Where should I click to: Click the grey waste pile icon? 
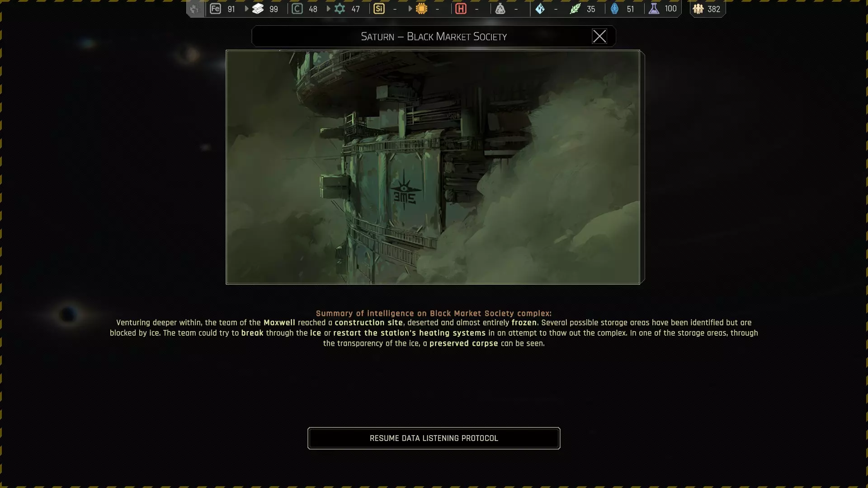[500, 9]
